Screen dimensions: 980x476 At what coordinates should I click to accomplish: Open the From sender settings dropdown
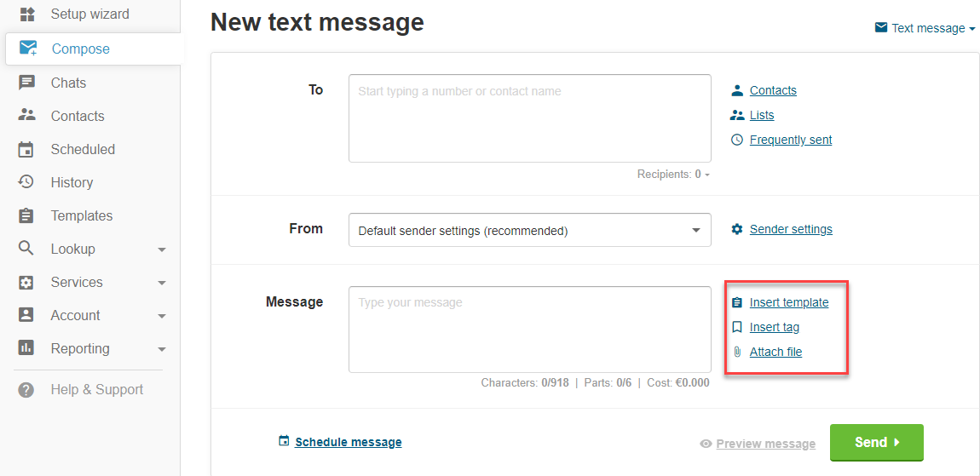tap(529, 230)
